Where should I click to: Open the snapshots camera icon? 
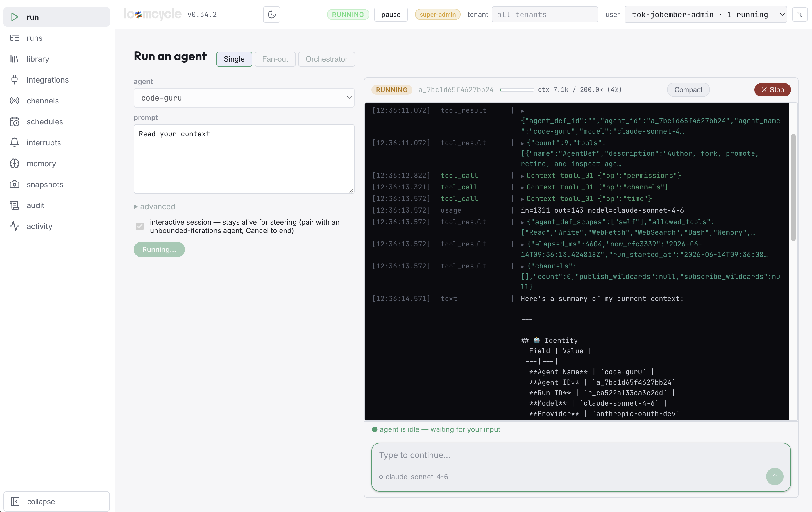(15, 184)
